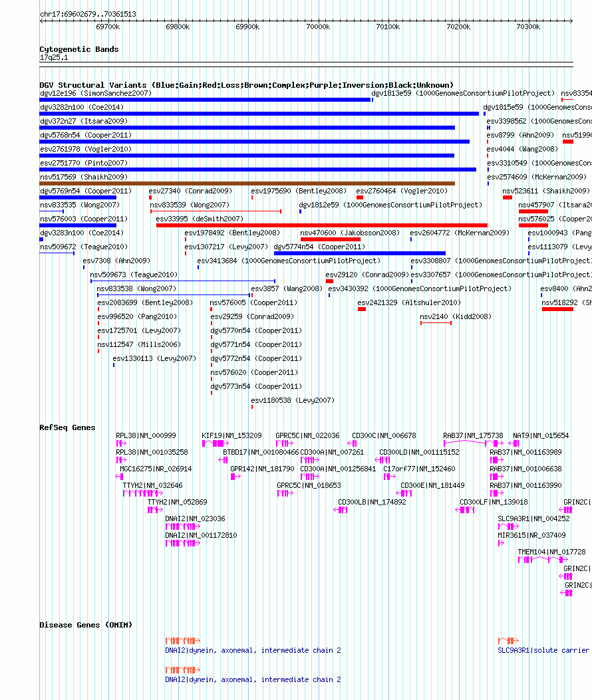The image size is (592, 700).
Task: Click the SLC9A3R1|NM_004252 gene glyph
Action: [x=508, y=526]
